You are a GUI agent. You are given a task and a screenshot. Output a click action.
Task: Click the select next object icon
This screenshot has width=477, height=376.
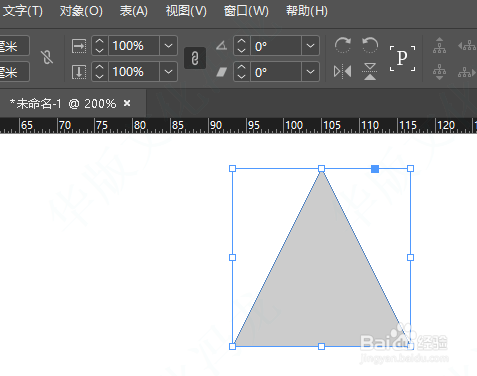click(x=467, y=72)
